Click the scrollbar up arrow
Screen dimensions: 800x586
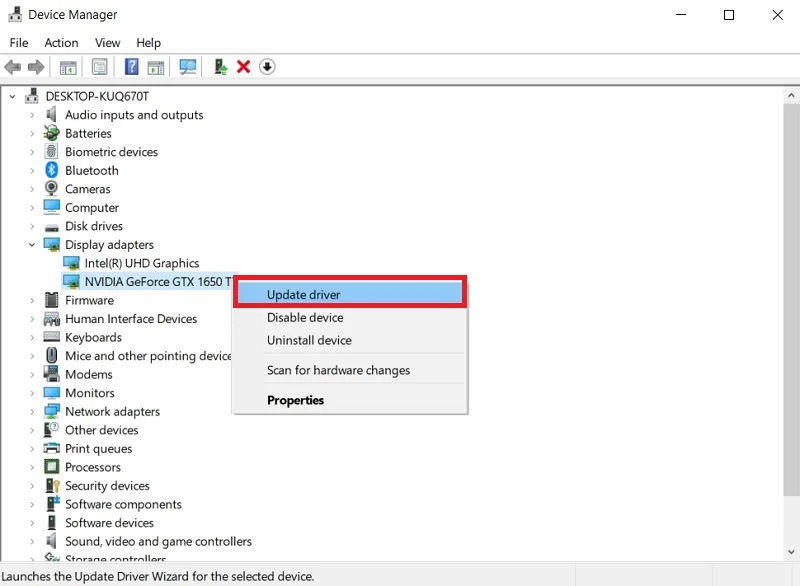[791, 95]
